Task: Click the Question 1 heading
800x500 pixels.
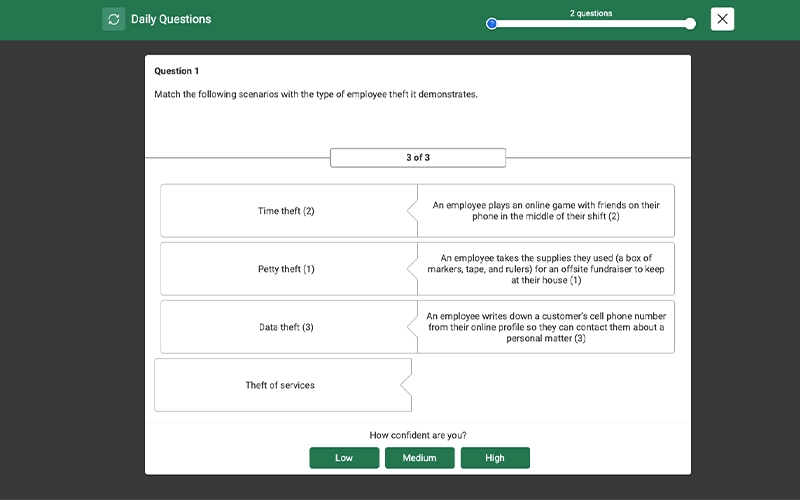Action: pos(177,71)
